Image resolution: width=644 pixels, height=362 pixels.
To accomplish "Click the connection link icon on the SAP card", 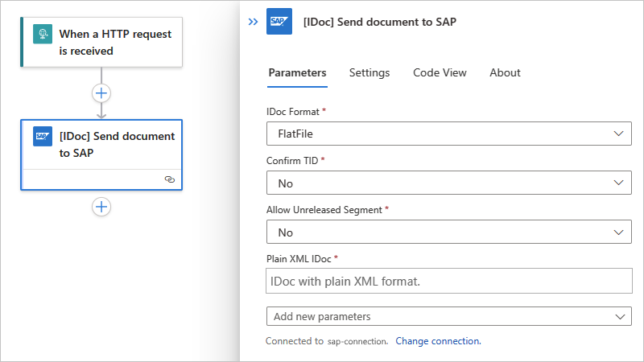I will (x=169, y=179).
